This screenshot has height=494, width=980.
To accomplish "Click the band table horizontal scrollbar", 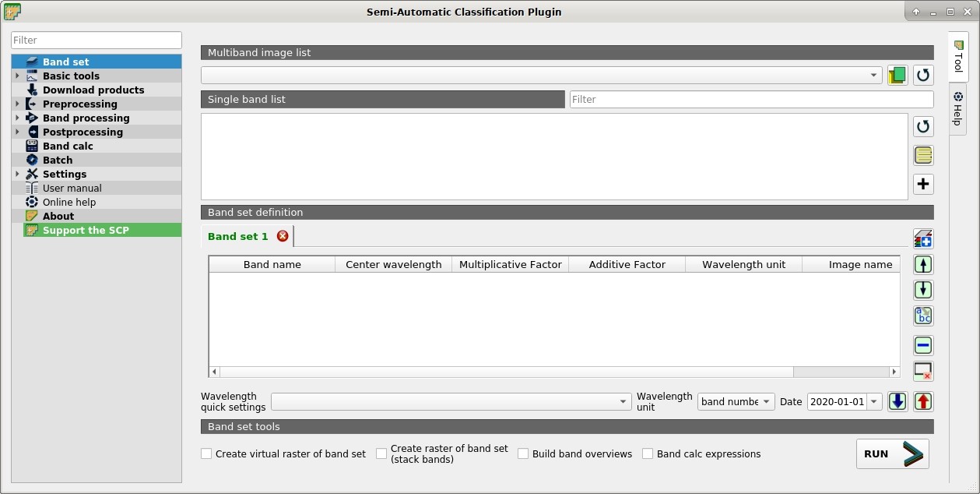I will click(506, 372).
